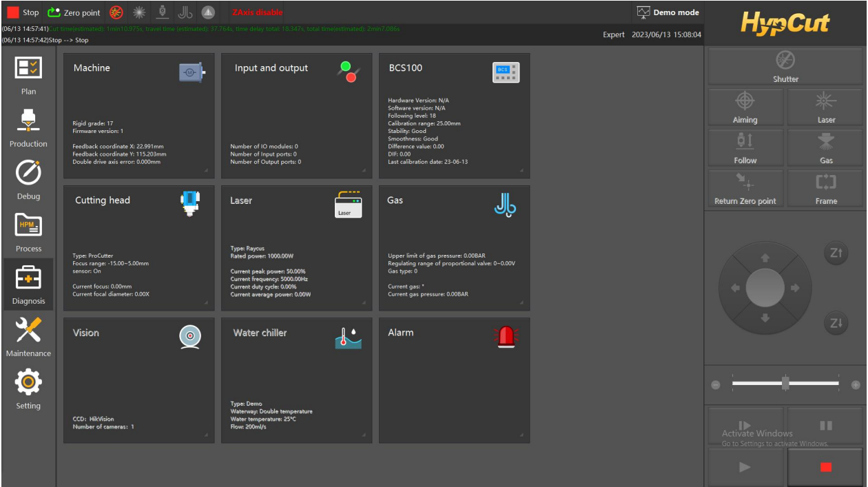Expand the Laser diagnosis card corner
This screenshot has height=487, width=868.
pyautogui.click(x=363, y=302)
